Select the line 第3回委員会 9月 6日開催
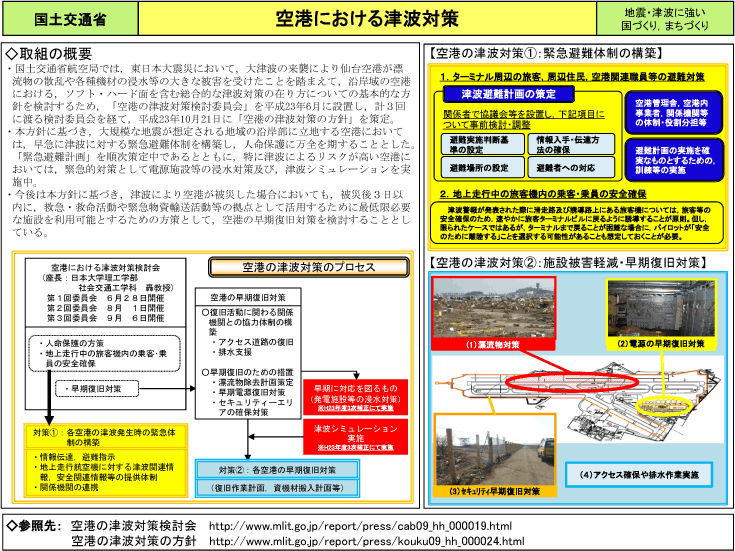Viewport: 735px width, 551px height. point(105,318)
